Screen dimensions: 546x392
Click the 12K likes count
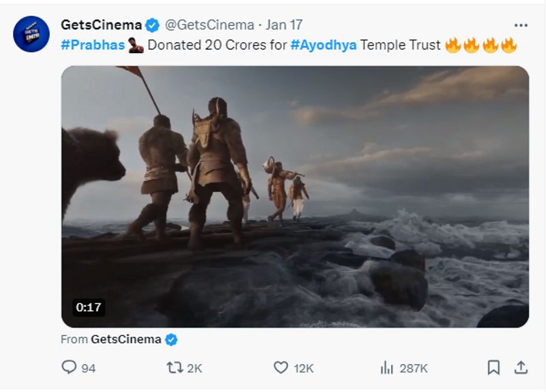click(304, 368)
